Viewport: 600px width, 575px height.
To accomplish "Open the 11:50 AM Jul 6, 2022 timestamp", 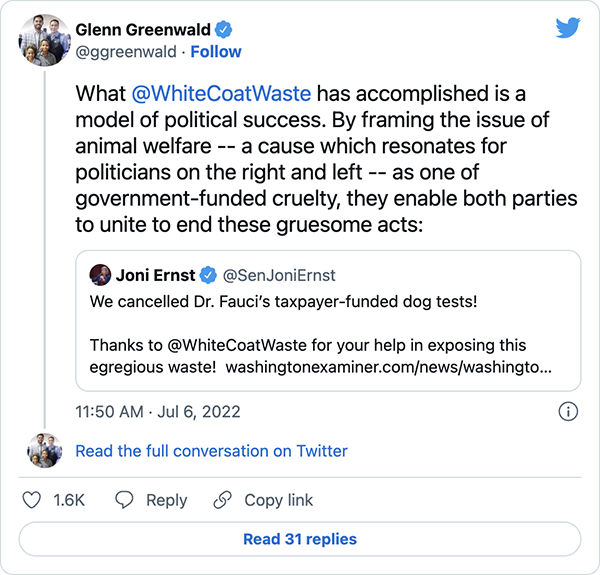I will coord(158,411).
